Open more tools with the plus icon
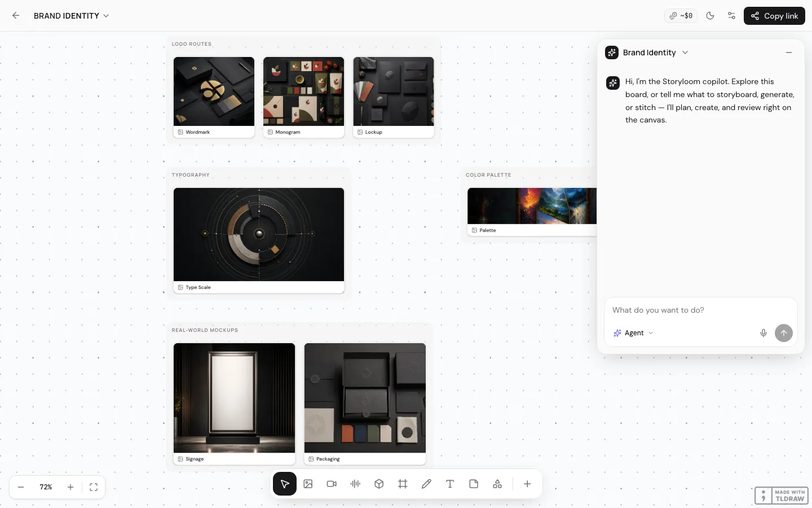The height and width of the screenshot is (508, 812). [x=527, y=484]
